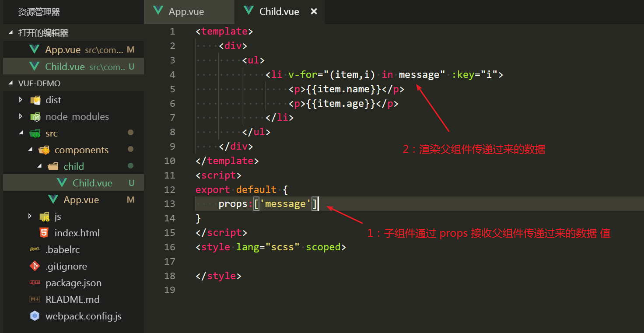Expand the js folder arrow

click(x=30, y=216)
